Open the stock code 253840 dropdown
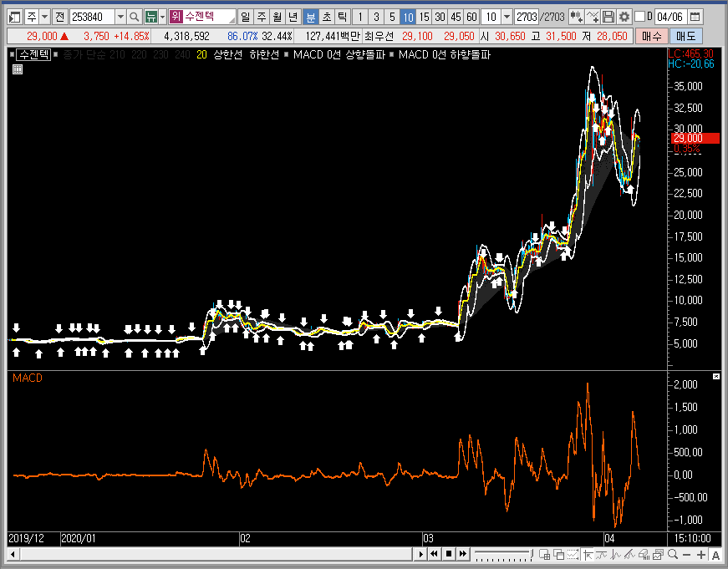This screenshot has height=569, width=728. click(120, 18)
